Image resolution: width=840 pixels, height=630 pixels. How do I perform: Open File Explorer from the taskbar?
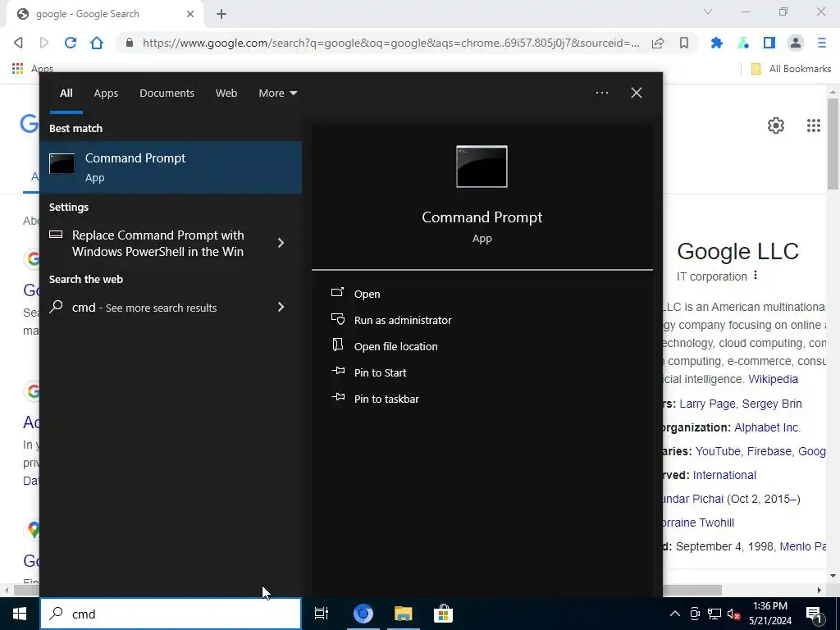click(x=403, y=614)
